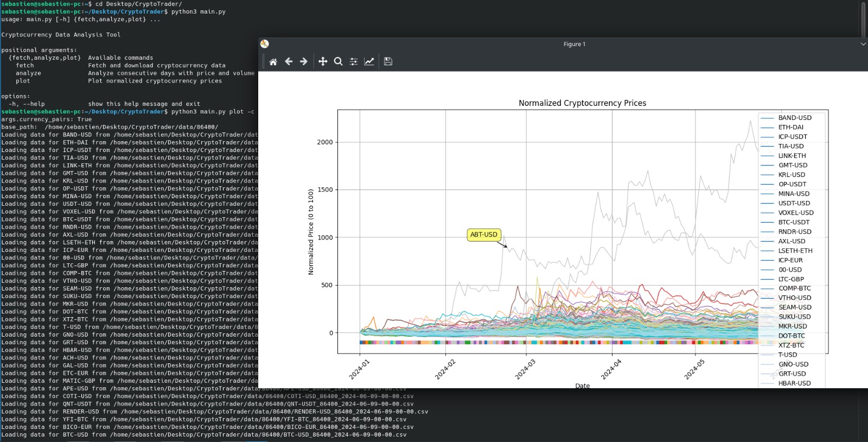Click the ETH-DAI legend entry
Screen dimensions: 868x442
pos(782,127)
